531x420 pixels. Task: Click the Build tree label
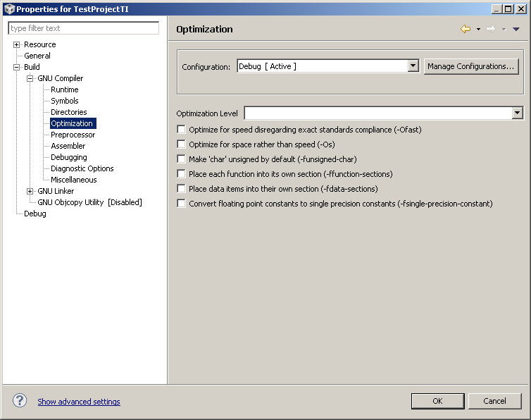click(32, 67)
